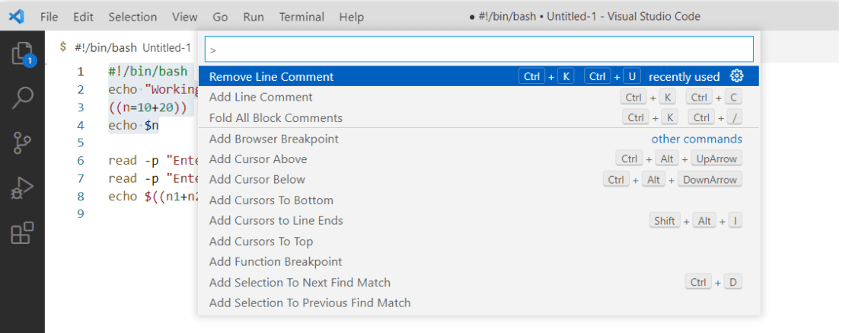Select the Untitled-1 editor tab
The width and height of the screenshot is (868, 333).
coord(125,48)
